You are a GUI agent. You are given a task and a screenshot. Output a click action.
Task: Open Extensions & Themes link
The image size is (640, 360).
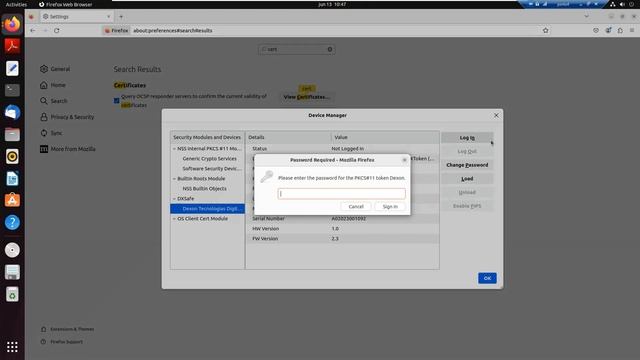[67, 329]
